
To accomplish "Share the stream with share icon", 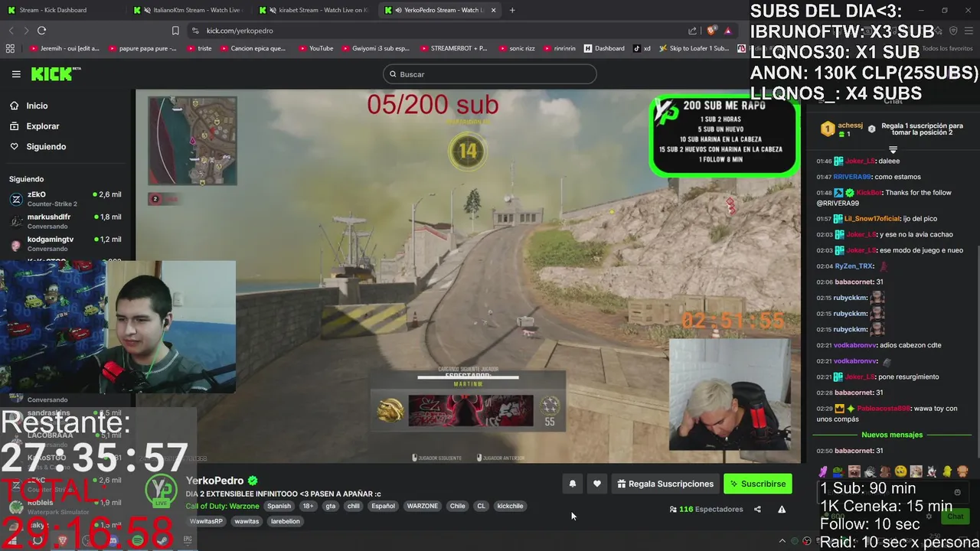I will [757, 509].
